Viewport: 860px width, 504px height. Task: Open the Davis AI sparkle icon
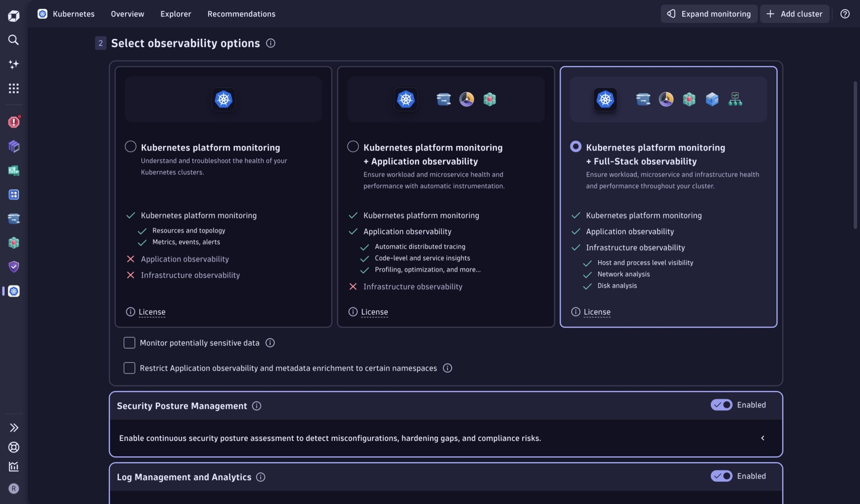tap(14, 64)
